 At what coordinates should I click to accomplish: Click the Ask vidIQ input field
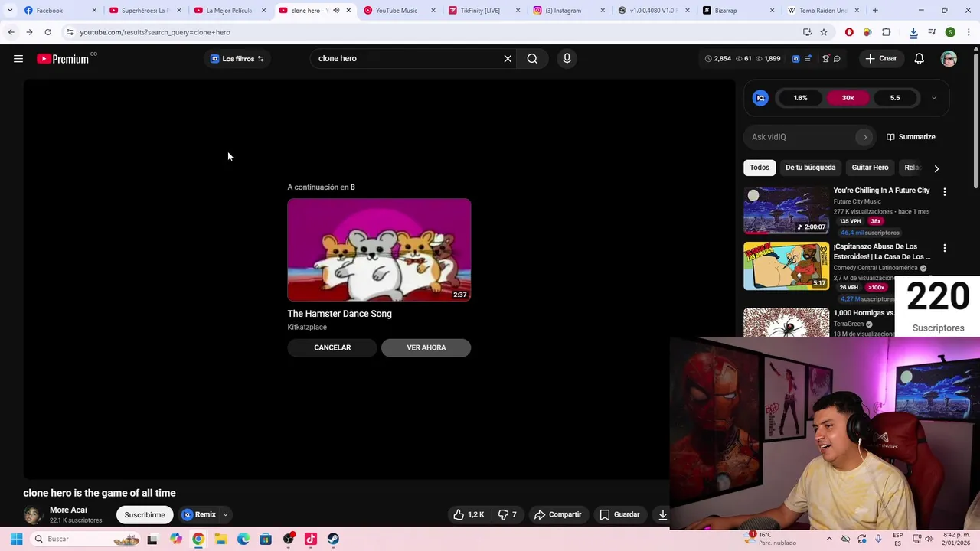(801, 137)
